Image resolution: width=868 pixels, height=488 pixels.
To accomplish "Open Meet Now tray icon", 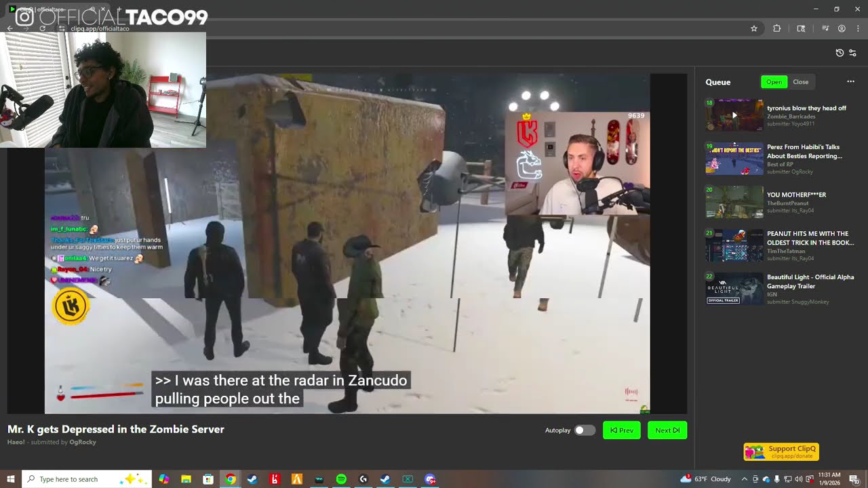I will pyautogui.click(x=755, y=479).
